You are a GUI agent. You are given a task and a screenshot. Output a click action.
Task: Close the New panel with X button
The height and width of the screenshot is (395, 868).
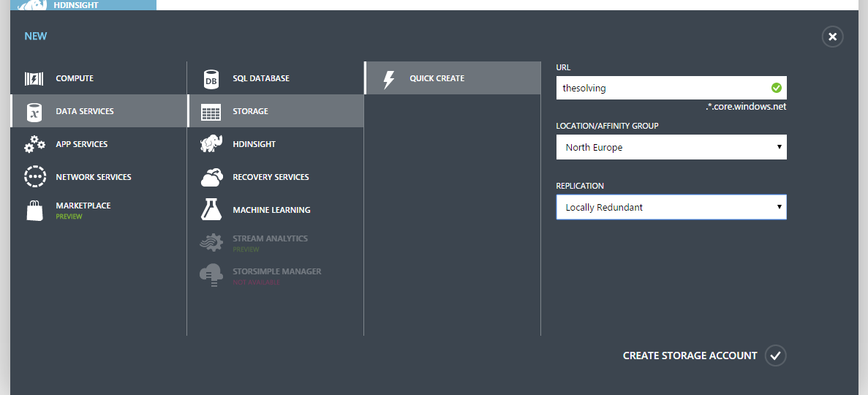[x=832, y=37]
